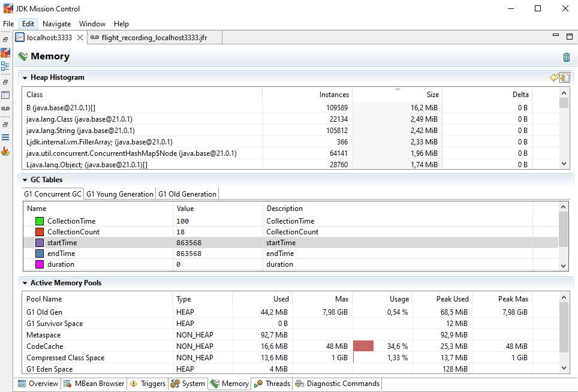Open the Outline view in the sidebar
This screenshot has width=578, height=392.
click(x=5, y=67)
